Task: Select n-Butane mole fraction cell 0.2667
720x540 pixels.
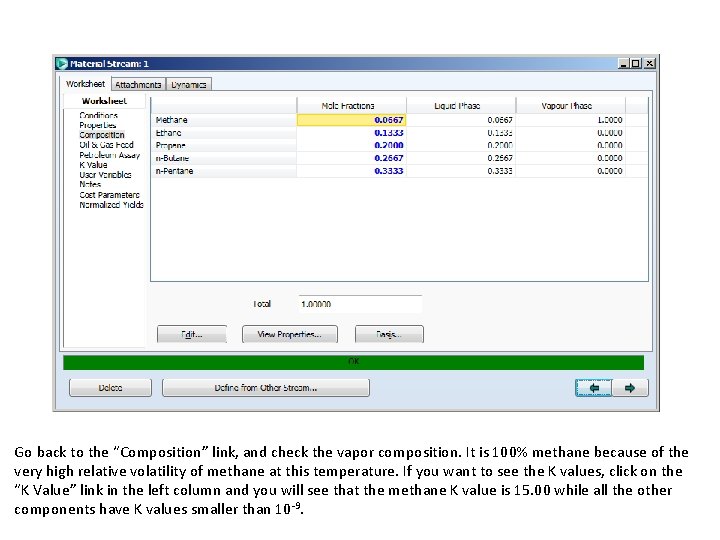Action: pyautogui.click(x=351, y=158)
